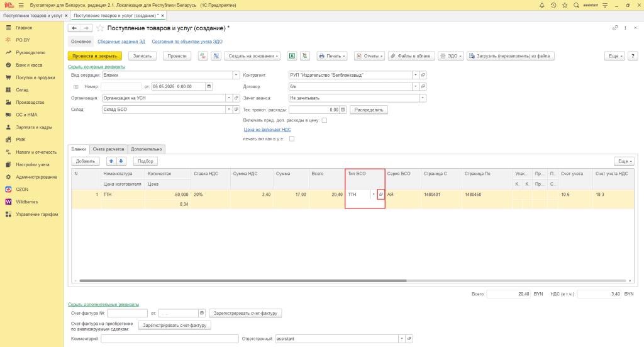Viewport: 644px width, 347px height.
Task: Switch to Дополнительно tab
Action: point(146,149)
